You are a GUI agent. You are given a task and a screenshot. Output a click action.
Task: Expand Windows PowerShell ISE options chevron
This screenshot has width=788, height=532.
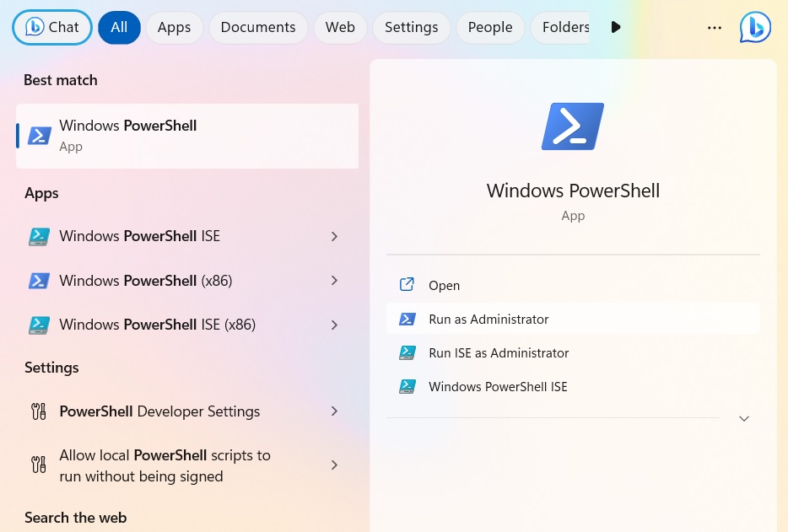334,236
